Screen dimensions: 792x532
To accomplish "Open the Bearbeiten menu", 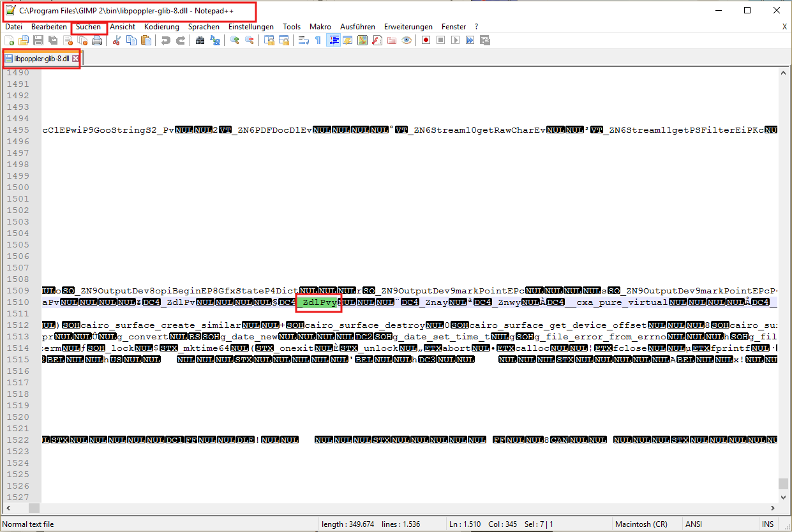I will click(x=49, y=27).
